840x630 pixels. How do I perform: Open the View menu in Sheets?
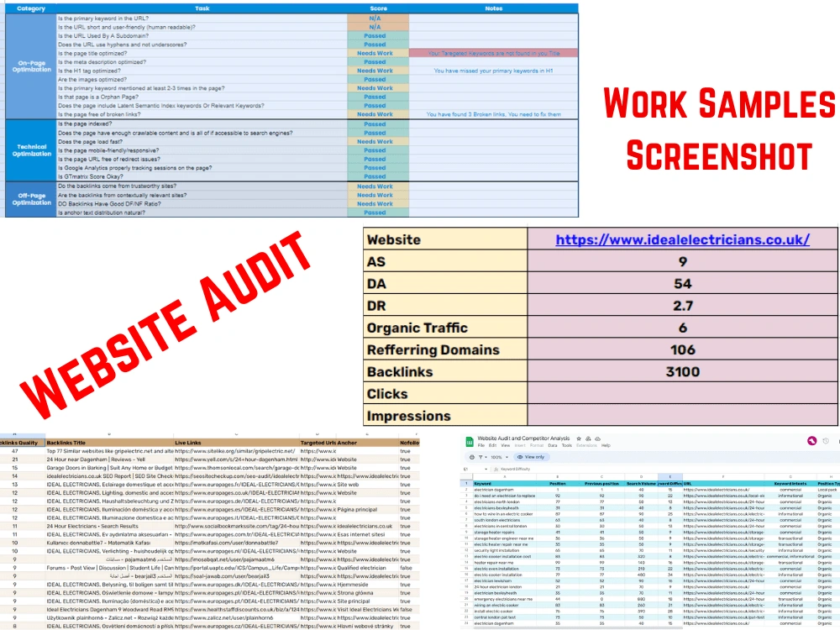[505, 445]
